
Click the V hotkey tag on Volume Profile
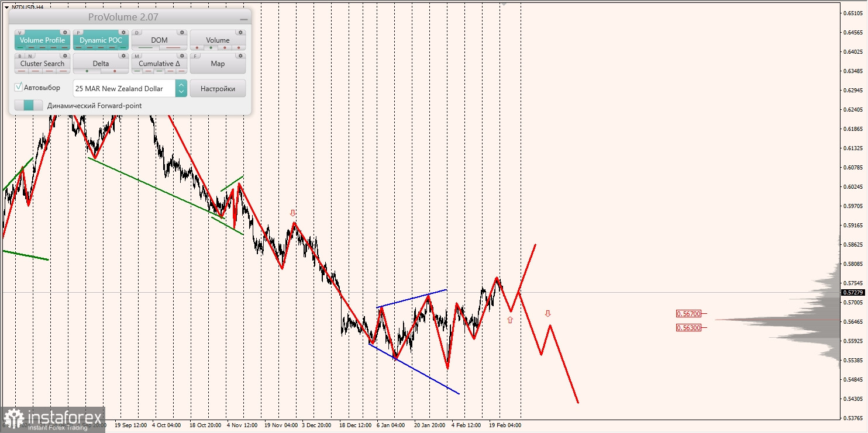(21, 33)
